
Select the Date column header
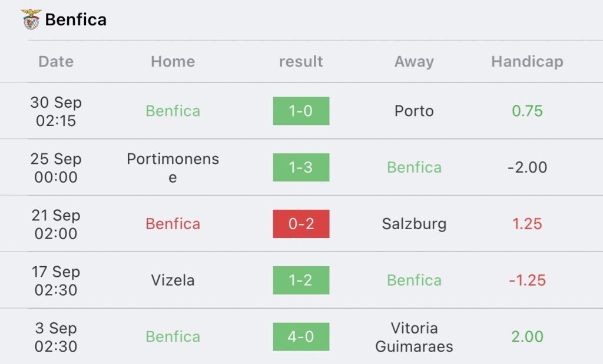click(x=56, y=62)
